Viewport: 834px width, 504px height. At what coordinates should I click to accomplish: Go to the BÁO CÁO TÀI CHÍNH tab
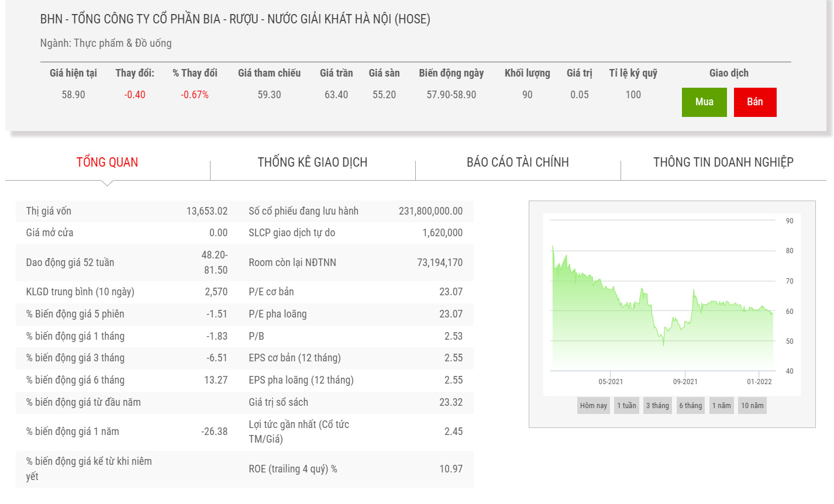518,163
